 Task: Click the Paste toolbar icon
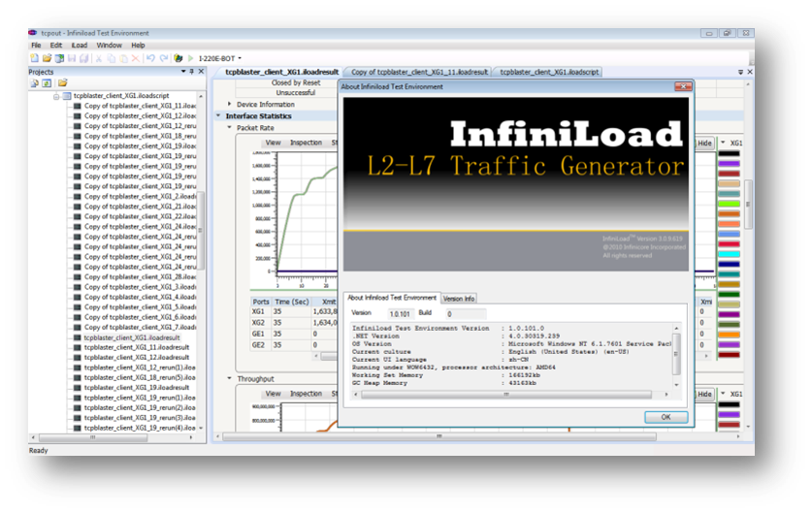click(123, 58)
